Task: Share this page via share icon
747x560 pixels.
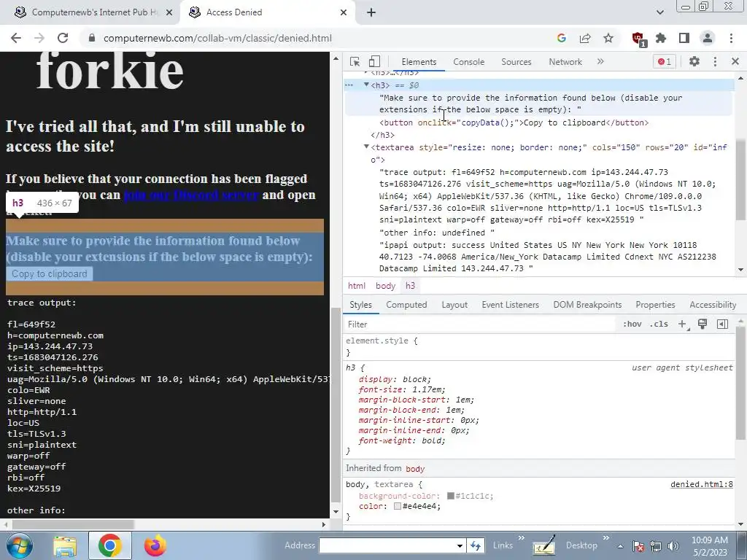Action: 585,38
